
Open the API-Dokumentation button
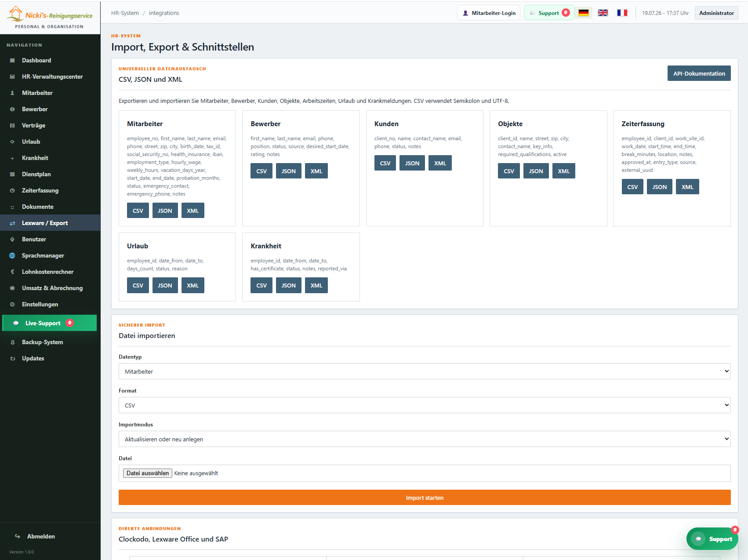click(699, 73)
